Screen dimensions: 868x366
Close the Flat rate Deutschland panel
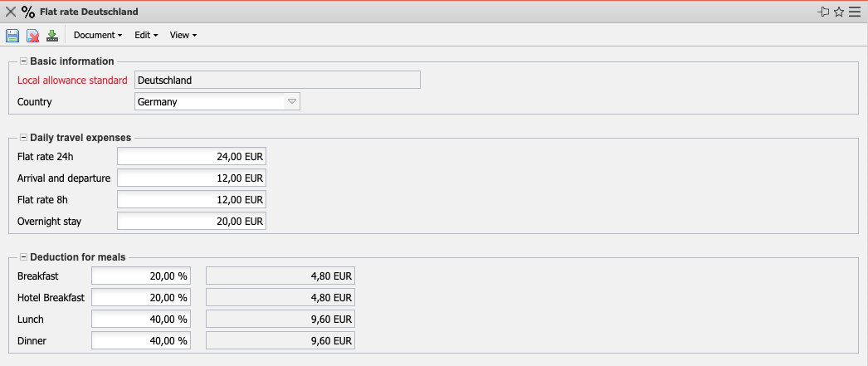(11, 12)
